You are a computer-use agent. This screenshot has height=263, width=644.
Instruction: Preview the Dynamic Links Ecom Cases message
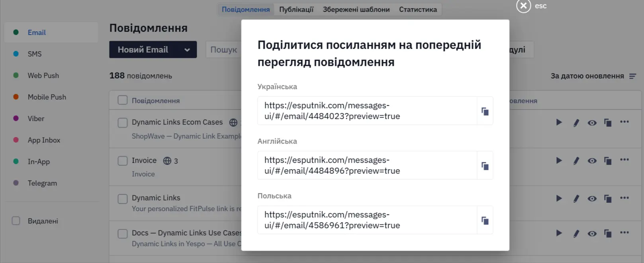pyautogui.click(x=592, y=123)
